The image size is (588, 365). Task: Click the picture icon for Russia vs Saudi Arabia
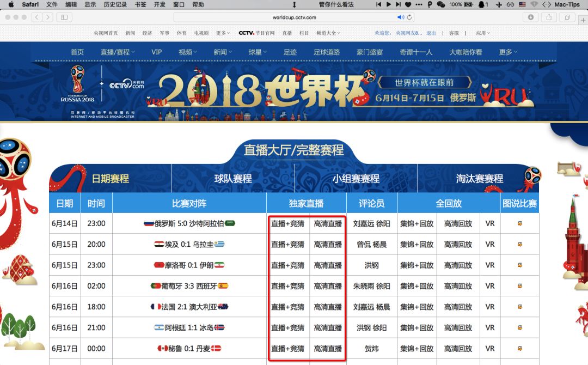point(519,223)
